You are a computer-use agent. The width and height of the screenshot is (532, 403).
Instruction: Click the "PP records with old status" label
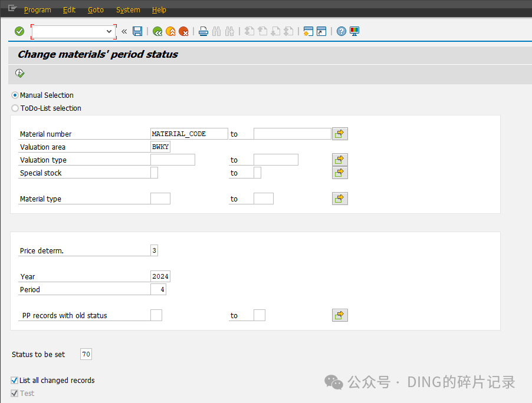[64, 316]
